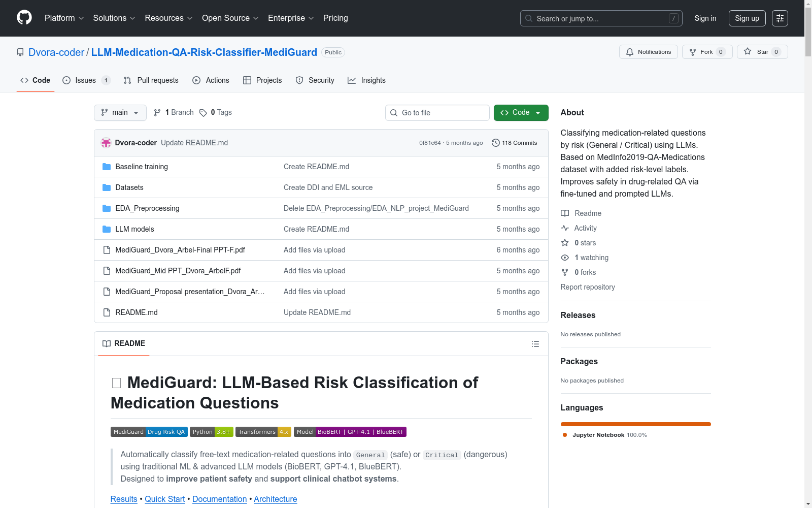
Task: Expand the Solutions menu
Action: click(x=114, y=18)
